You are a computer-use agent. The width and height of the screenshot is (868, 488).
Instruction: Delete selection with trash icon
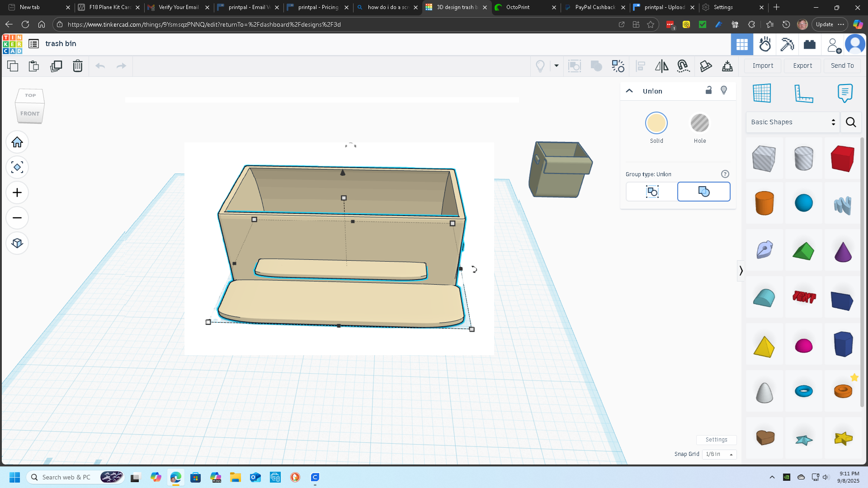click(78, 66)
